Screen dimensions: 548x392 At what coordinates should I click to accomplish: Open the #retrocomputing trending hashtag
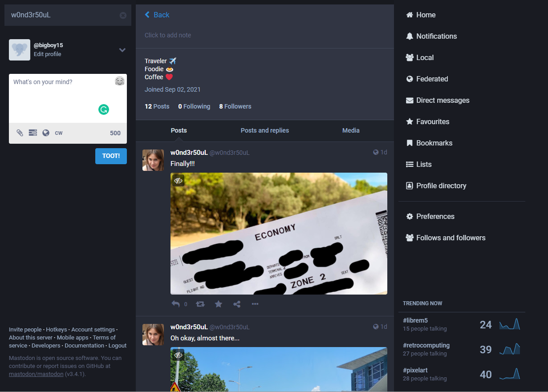(426, 345)
